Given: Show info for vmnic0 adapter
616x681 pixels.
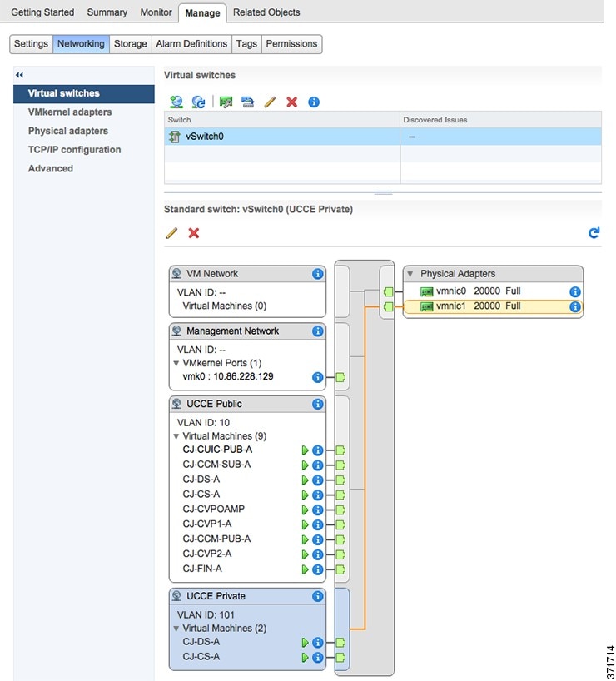Looking at the screenshot, I should pyautogui.click(x=574, y=292).
